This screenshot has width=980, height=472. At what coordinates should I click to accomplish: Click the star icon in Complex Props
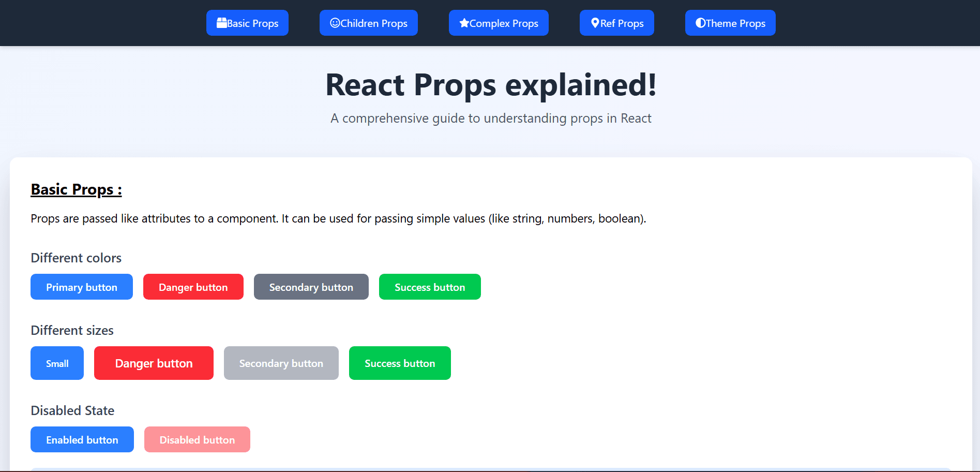(x=464, y=23)
